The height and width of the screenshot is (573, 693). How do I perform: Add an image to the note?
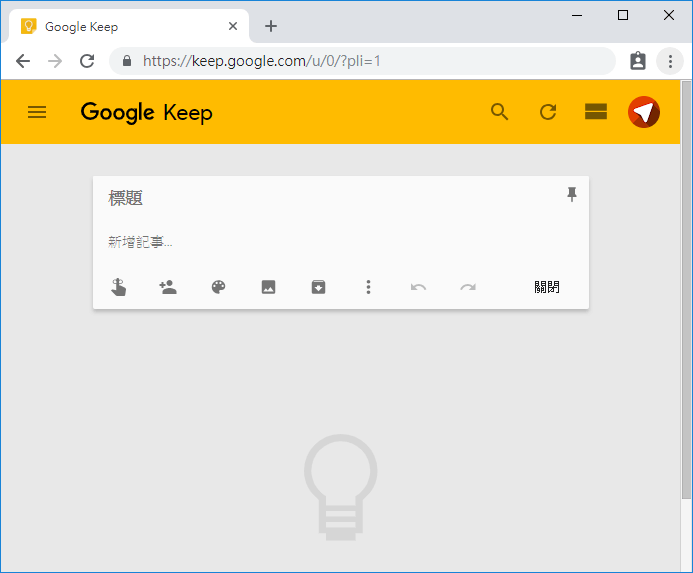tap(268, 287)
